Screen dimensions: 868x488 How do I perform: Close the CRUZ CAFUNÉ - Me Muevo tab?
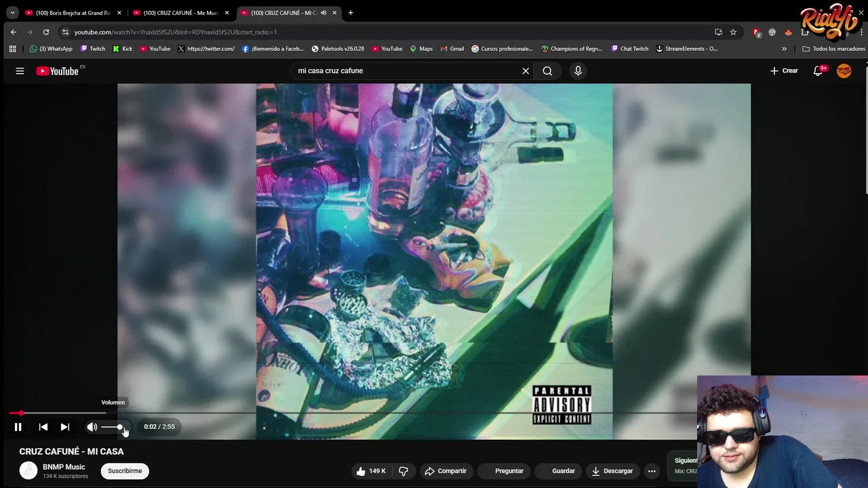pyautogui.click(x=226, y=13)
